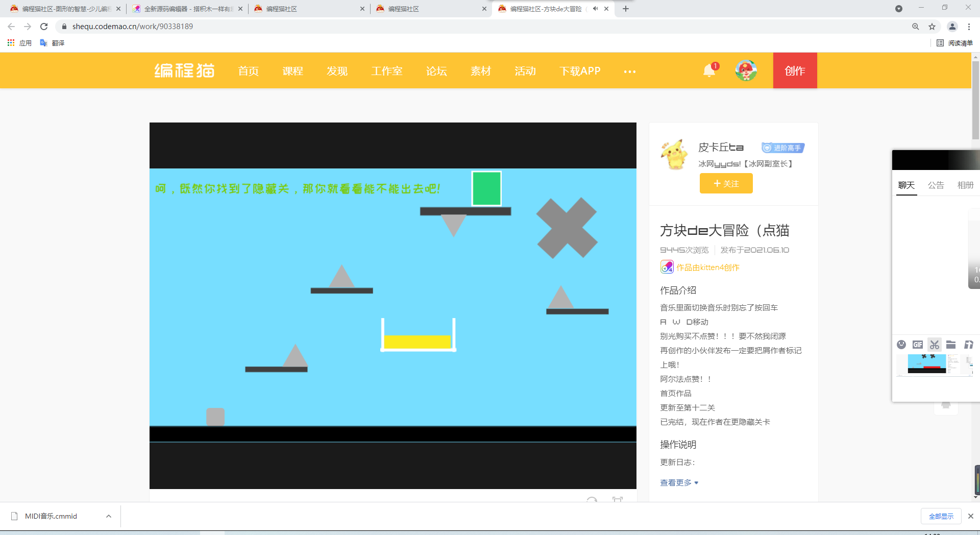This screenshot has width=980, height=535.
Task: Open the GIF picker in chat panel
Action: coord(918,345)
